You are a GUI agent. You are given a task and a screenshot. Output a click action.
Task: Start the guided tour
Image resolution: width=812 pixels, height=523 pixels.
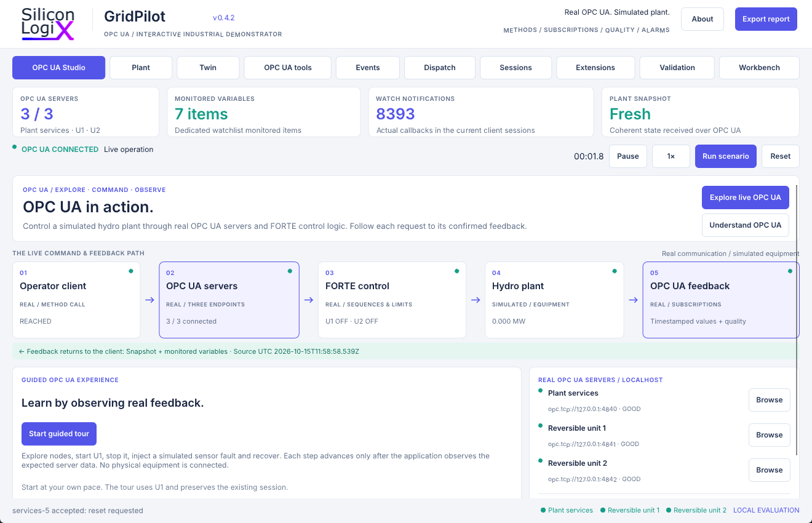pos(59,434)
